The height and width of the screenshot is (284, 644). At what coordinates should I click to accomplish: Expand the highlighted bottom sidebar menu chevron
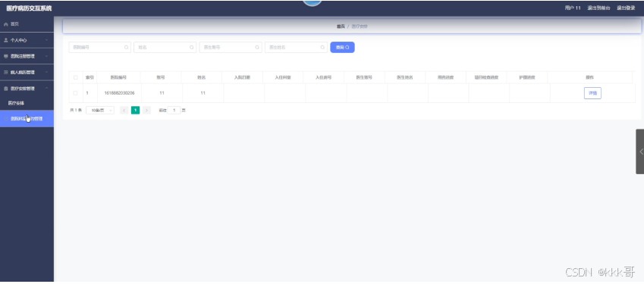[46, 119]
